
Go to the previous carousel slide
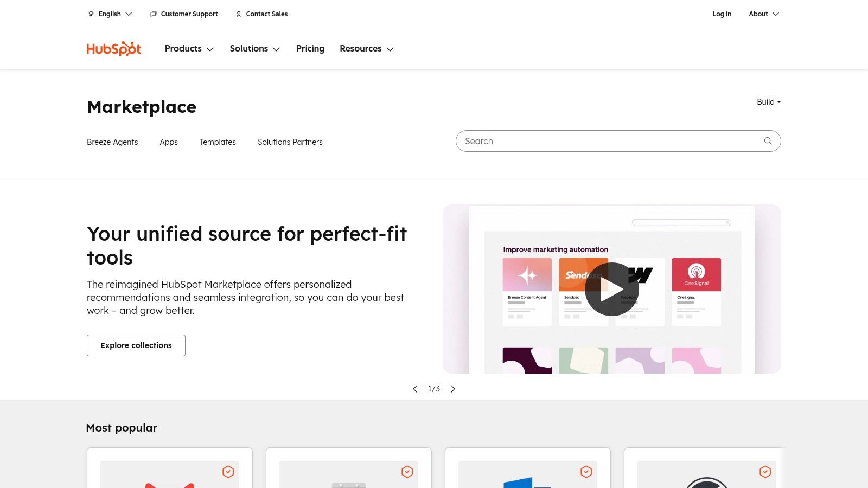415,389
